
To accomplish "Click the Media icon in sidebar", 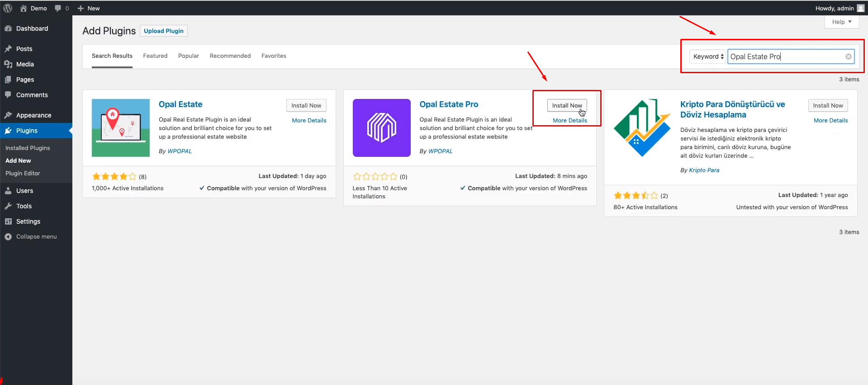I will pyautogui.click(x=8, y=64).
